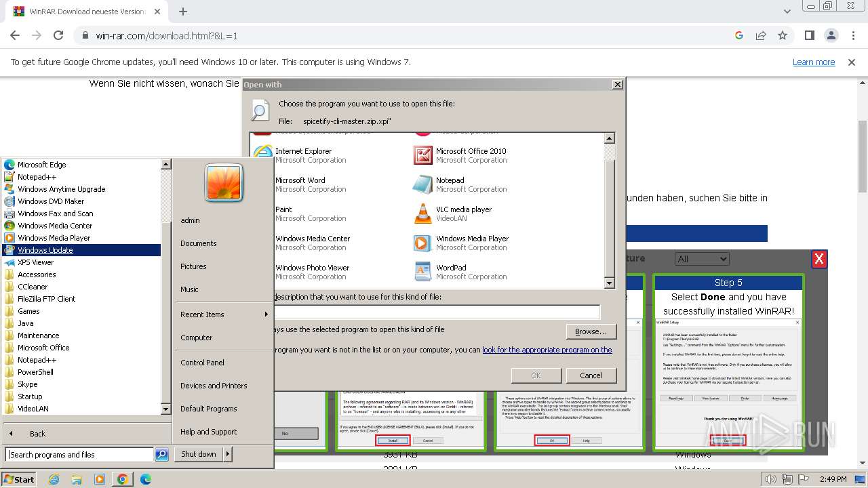Open Shut down options arrow
The image size is (868, 488).
pos(228,454)
